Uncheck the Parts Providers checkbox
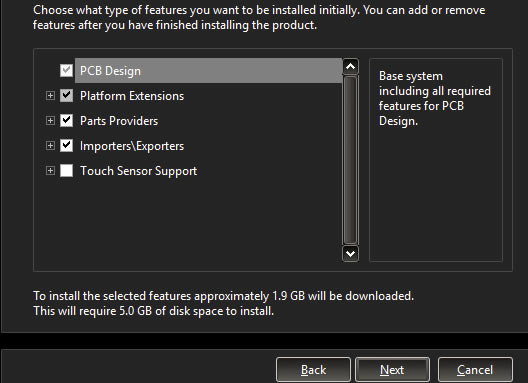The height and width of the screenshot is (383, 528). (66, 121)
